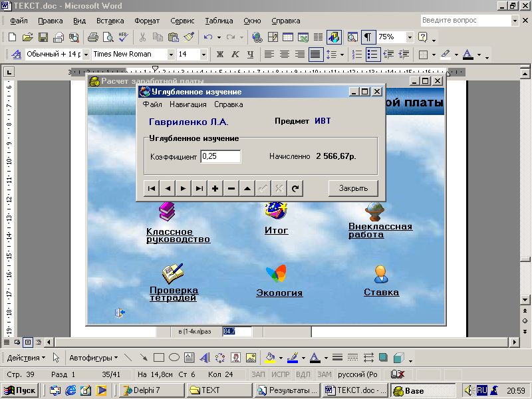Viewport: 532px width, 399px height.
Task: Run the spelling check icon
Action: 124,37
